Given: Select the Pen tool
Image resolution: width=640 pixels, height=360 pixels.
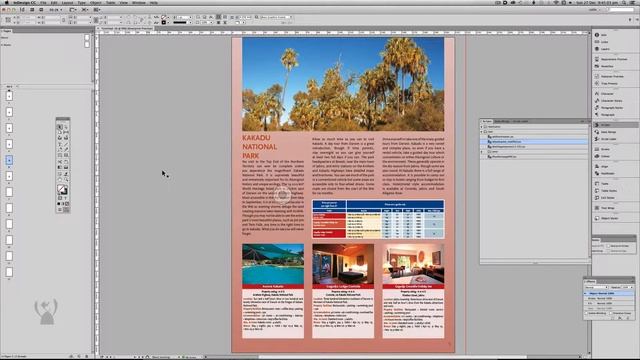Looking at the screenshot, I should click(x=60, y=149).
